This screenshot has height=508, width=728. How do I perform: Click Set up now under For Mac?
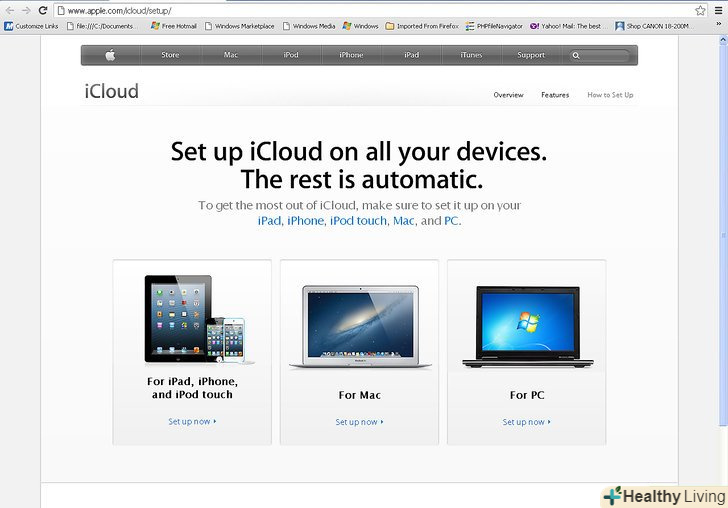(359, 422)
